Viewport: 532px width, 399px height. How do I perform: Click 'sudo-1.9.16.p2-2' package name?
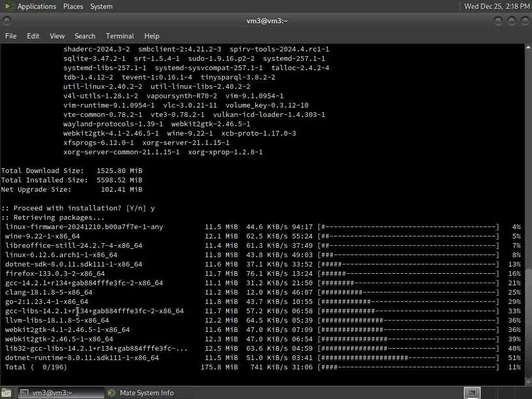point(221,58)
